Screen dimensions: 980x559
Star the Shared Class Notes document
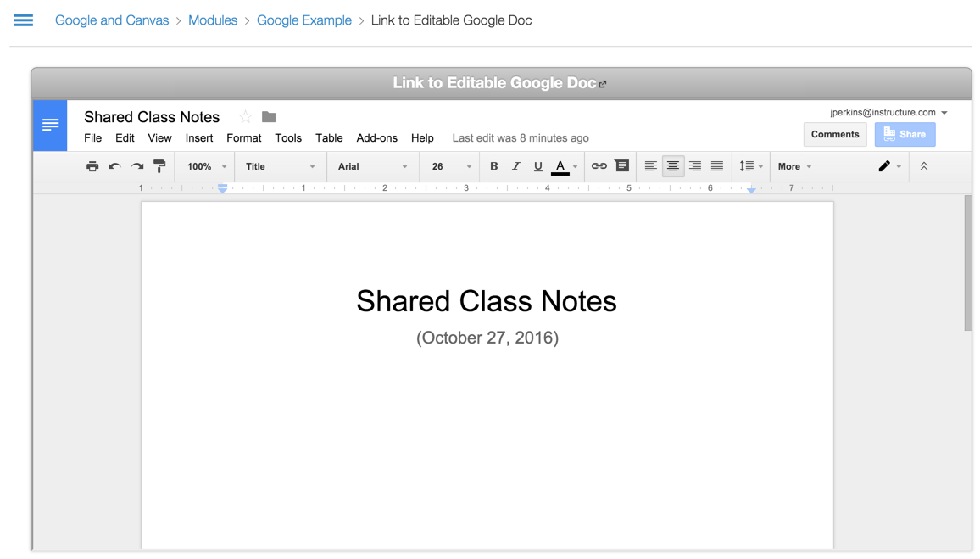(x=246, y=117)
